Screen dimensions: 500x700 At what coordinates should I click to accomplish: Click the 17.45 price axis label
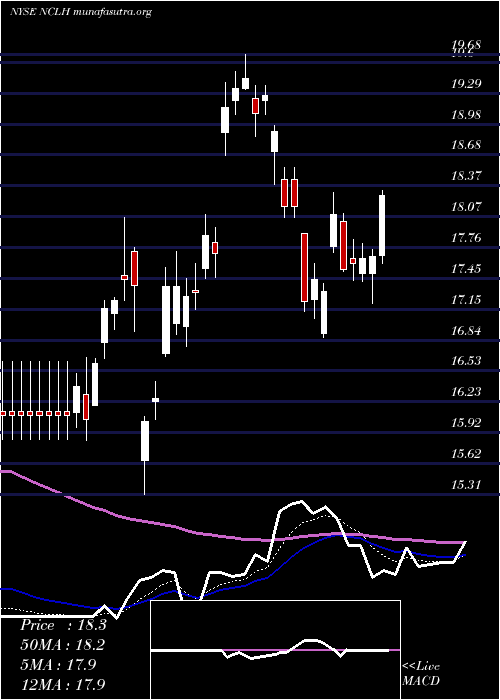(466, 269)
